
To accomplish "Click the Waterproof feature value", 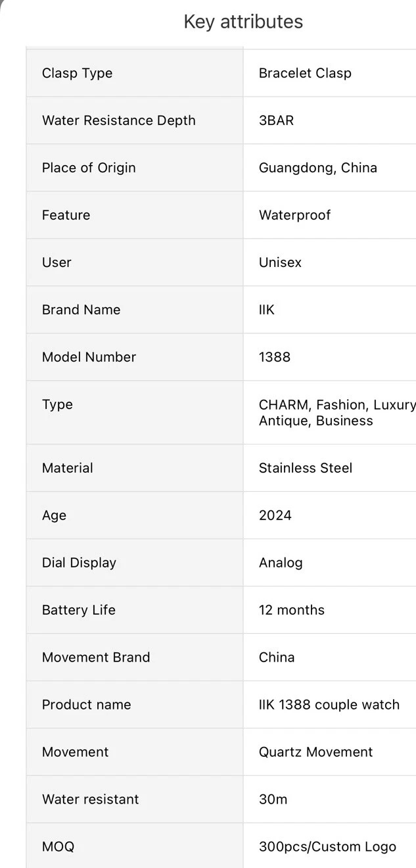I will [x=294, y=215].
